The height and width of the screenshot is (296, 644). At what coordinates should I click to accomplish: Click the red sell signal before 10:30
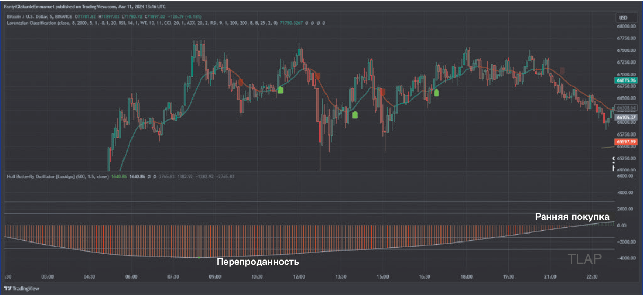241,82
